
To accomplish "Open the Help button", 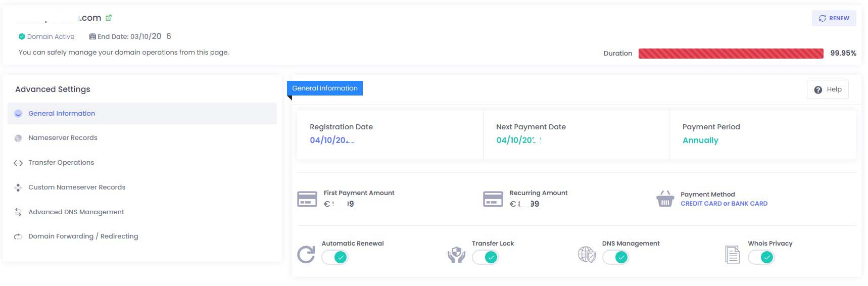I will click(828, 89).
